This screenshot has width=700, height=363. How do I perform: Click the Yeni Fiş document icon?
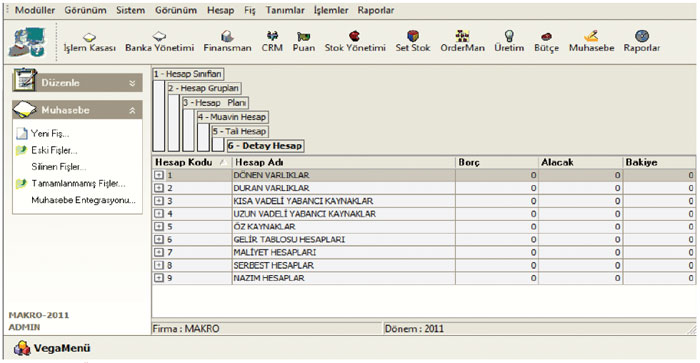pyautogui.click(x=22, y=134)
